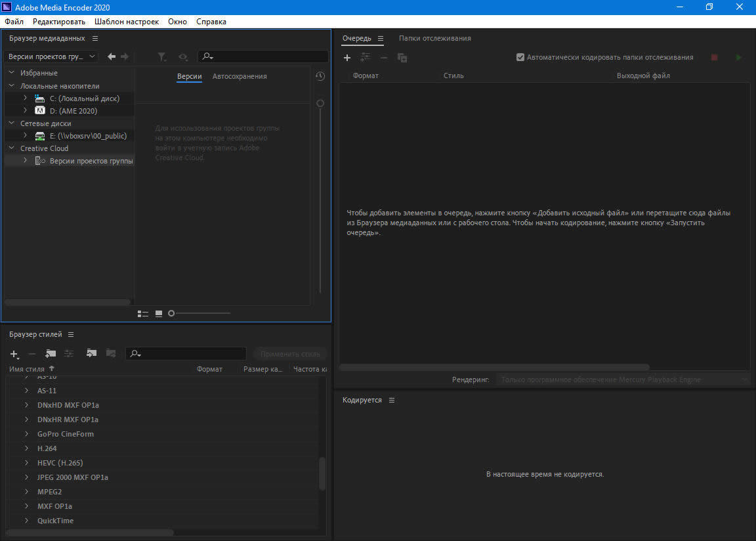This screenshot has width=756, height=541.
Task: Sort styles by the Имя стиля column
Action: click(x=27, y=370)
